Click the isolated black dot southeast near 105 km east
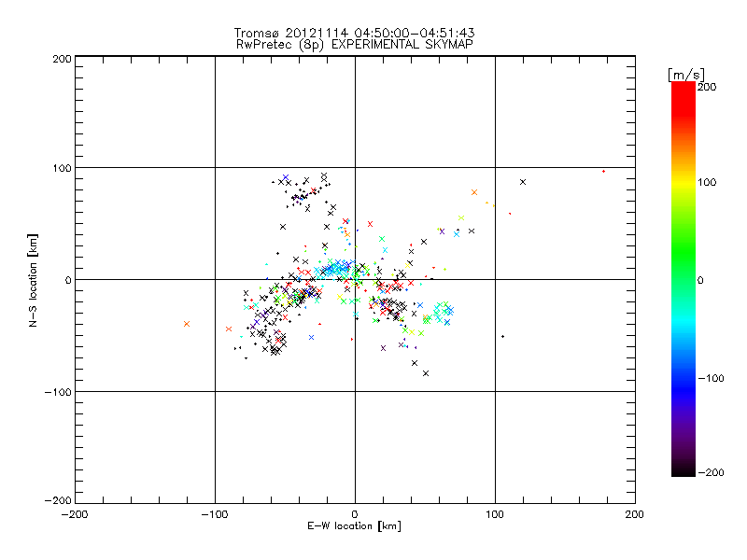747x560 pixels. [502, 337]
